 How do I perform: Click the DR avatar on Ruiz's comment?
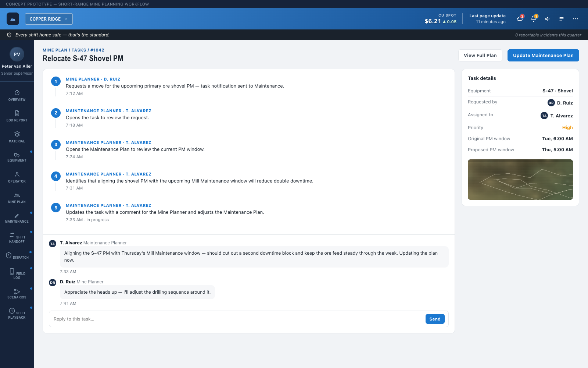pyautogui.click(x=53, y=283)
